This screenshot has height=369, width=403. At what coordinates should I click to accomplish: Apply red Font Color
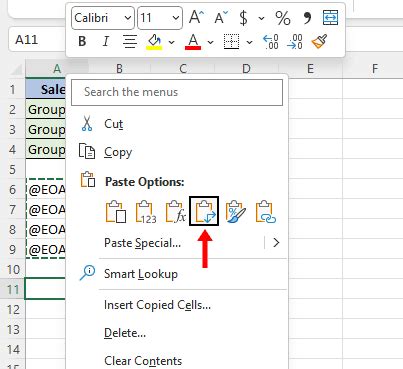coord(193,42)
